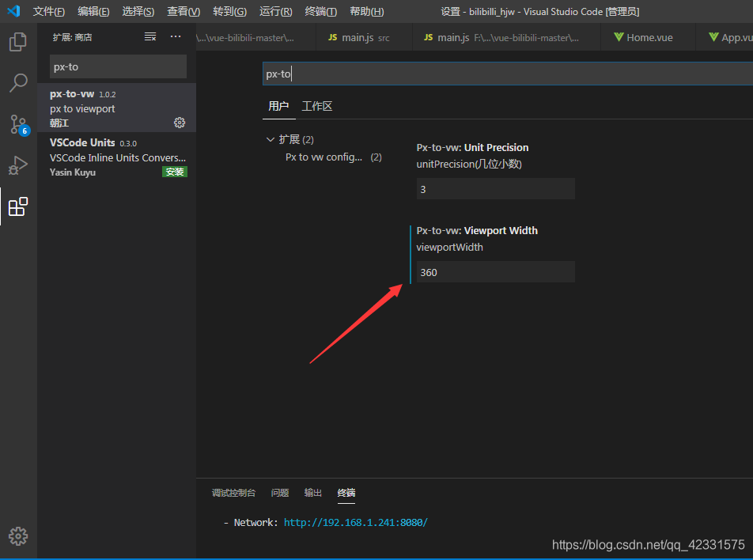Click the settings search field

[508, 74]
